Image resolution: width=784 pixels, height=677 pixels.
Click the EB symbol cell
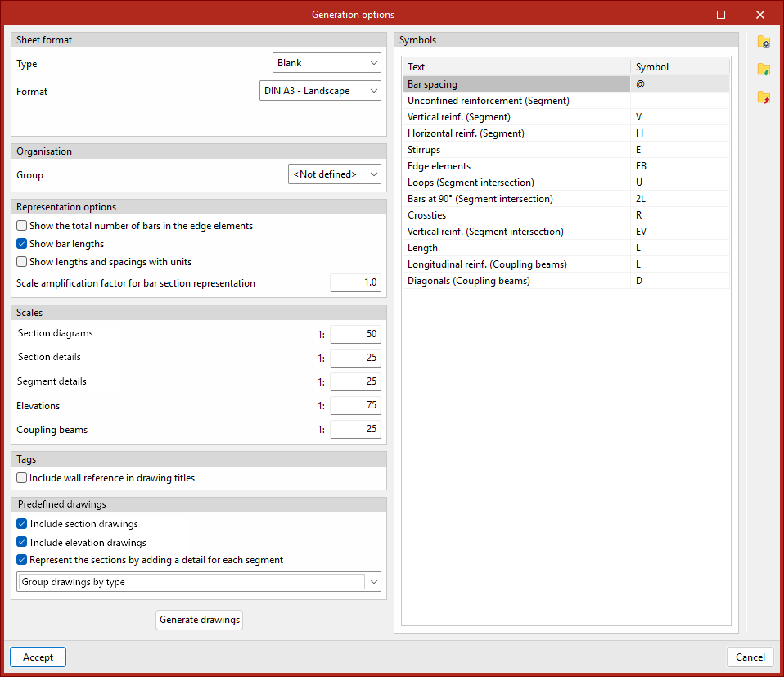click(x=680, y=166)
